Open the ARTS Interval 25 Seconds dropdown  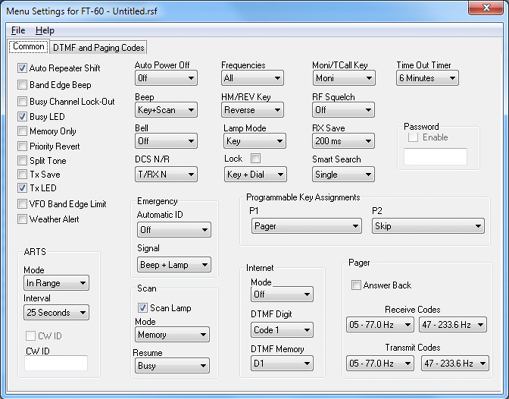[x=56, y=312]
